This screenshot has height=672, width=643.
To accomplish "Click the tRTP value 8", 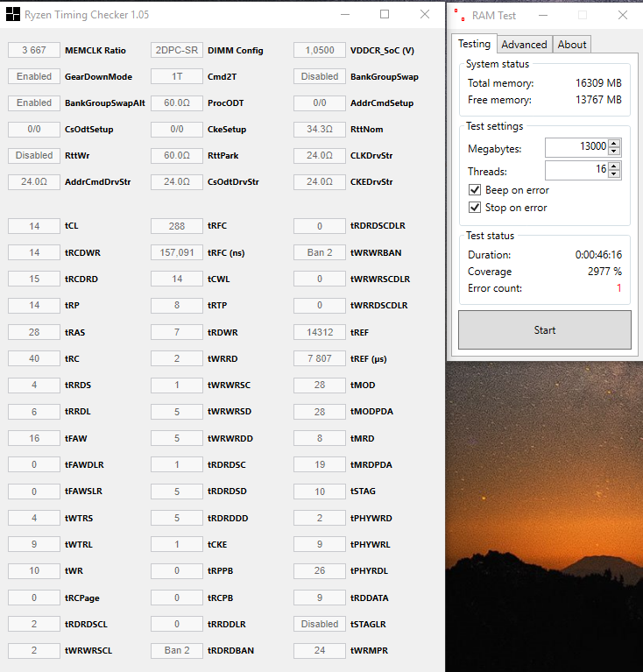I will tap(177, 305).
